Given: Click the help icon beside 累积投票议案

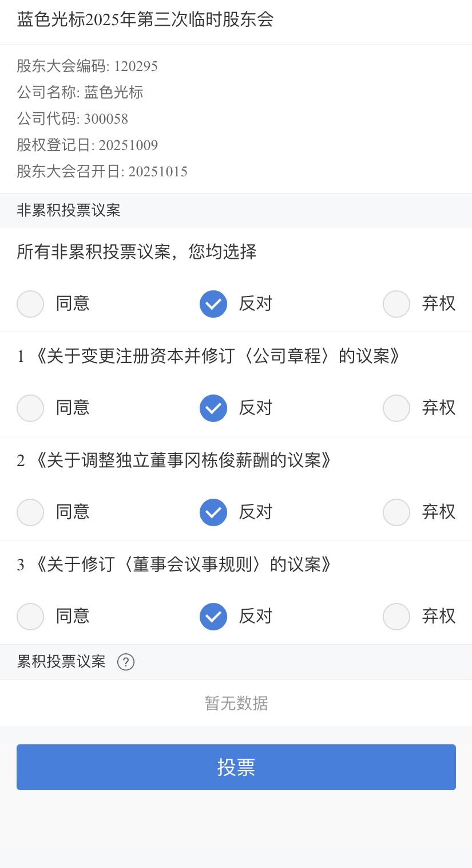Looking at the screenshot, I should tap(126, 662).
